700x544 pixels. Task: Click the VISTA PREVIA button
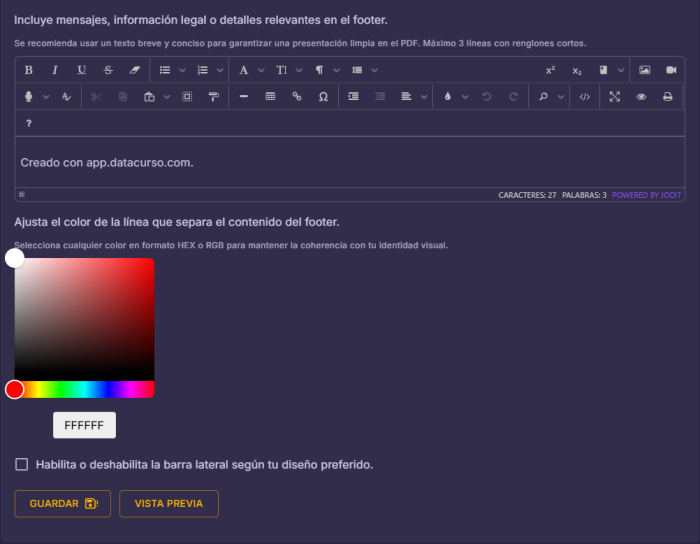pos(168,504)
